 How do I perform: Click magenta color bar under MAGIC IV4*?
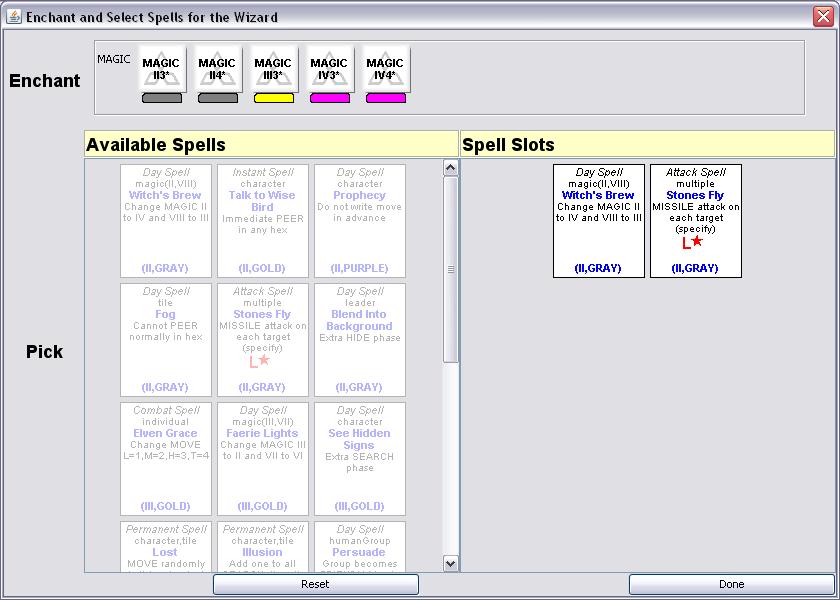(x=386, y=98)
